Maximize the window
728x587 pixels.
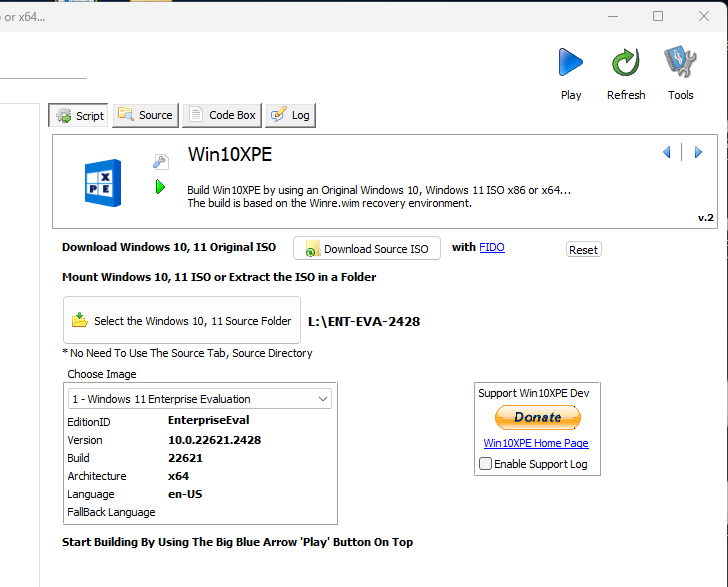click(658, 16)
